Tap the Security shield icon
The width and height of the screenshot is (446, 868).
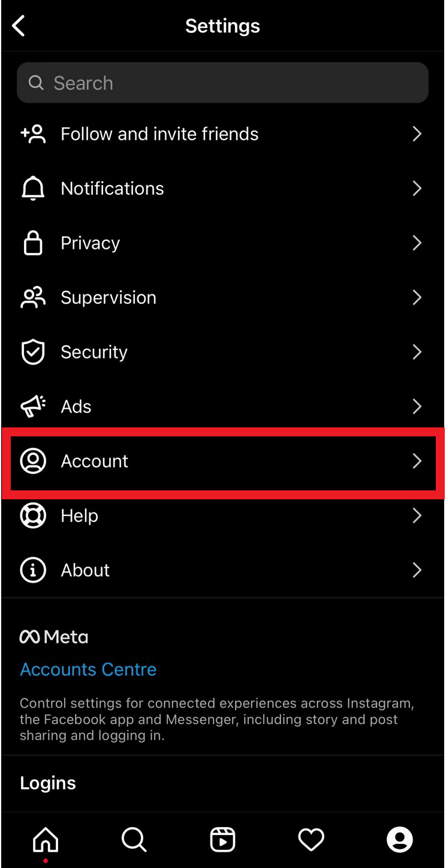33,352
